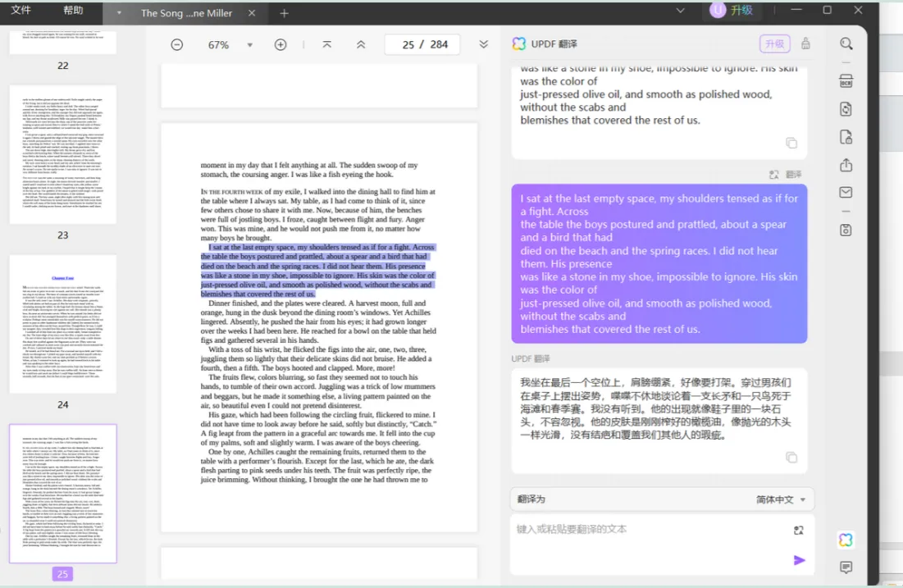Open the 文件 menu
Viewport: 903px width, 588px height.
pos(21,11)
